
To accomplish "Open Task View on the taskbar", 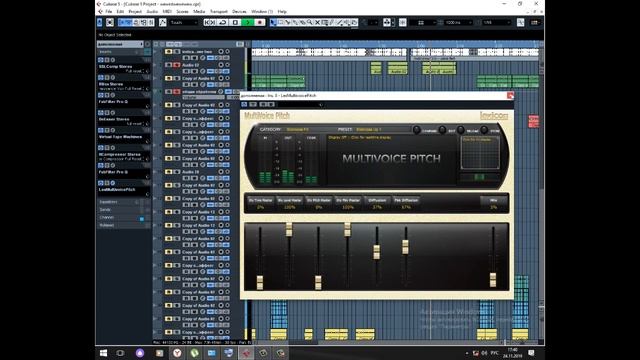I will [120, 353].
